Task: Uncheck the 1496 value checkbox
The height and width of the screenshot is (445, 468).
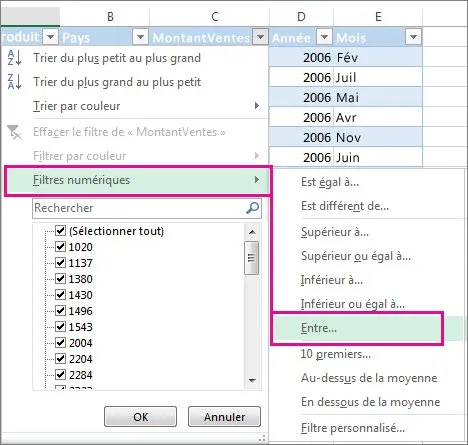Action: (60, 311)
